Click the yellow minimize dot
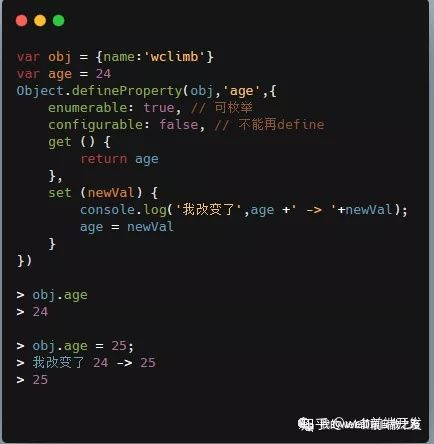Screen dimensions: 434x444 click(x=40, y=20)
